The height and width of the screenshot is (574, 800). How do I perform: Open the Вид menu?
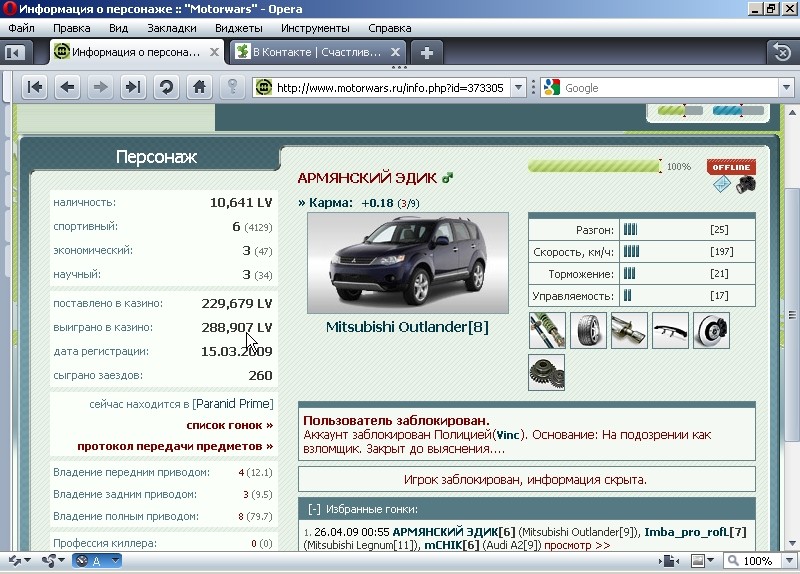tap(118, 28)
